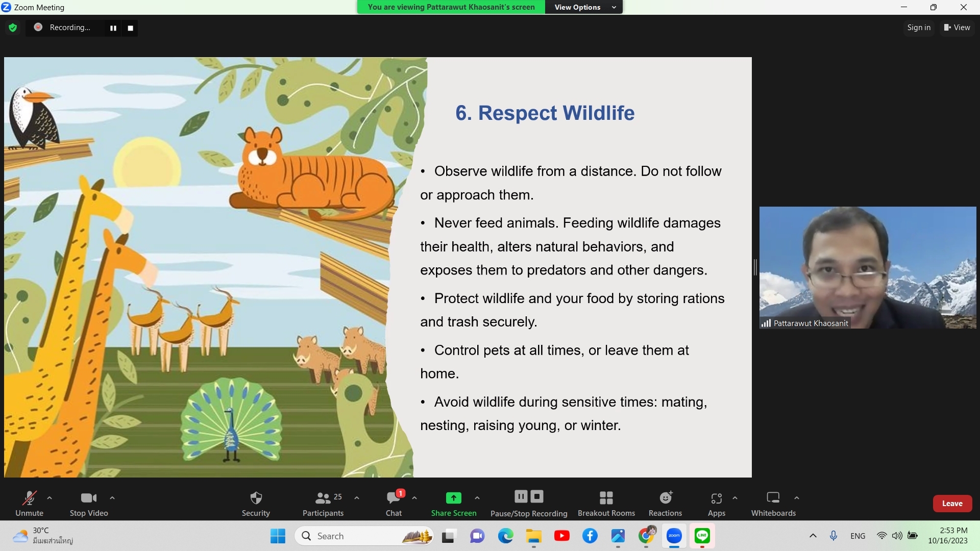Click the green encryption shield icon
Screen dimensions: 980x551
(13, 28)
